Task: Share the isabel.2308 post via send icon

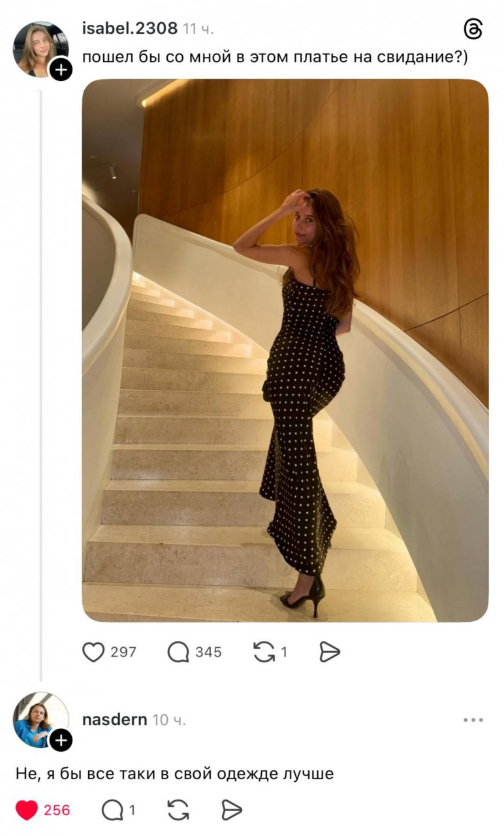Action: coord(330,652)
